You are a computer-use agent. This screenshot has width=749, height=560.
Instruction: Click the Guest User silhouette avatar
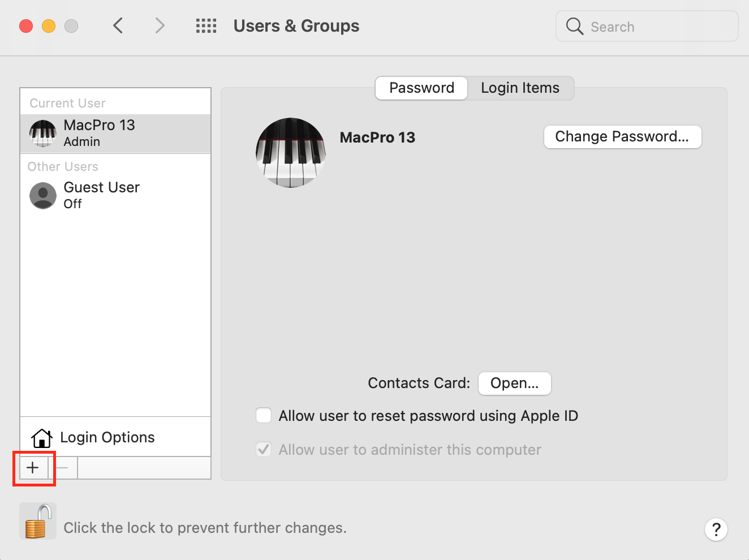[x=43, y=196]
